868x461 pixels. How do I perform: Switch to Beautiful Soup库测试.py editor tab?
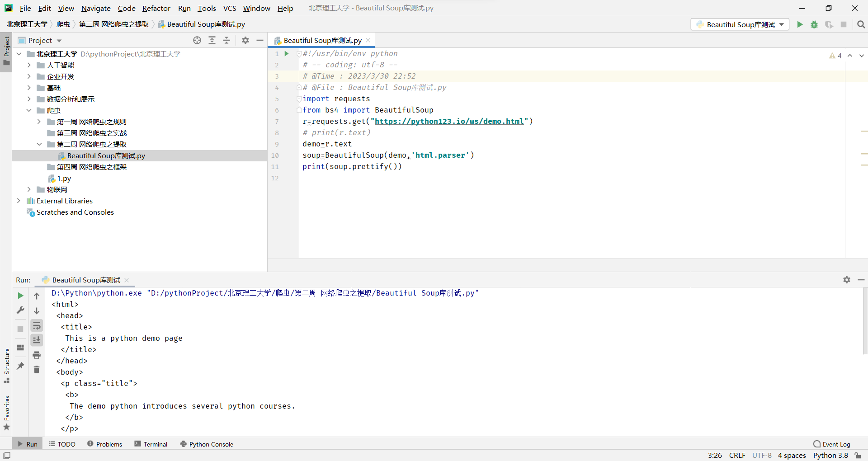(322, 40)
